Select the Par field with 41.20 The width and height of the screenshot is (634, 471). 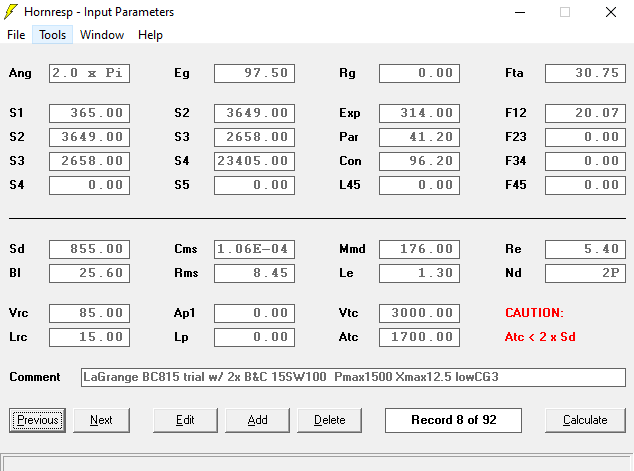[x=419, y=137]
